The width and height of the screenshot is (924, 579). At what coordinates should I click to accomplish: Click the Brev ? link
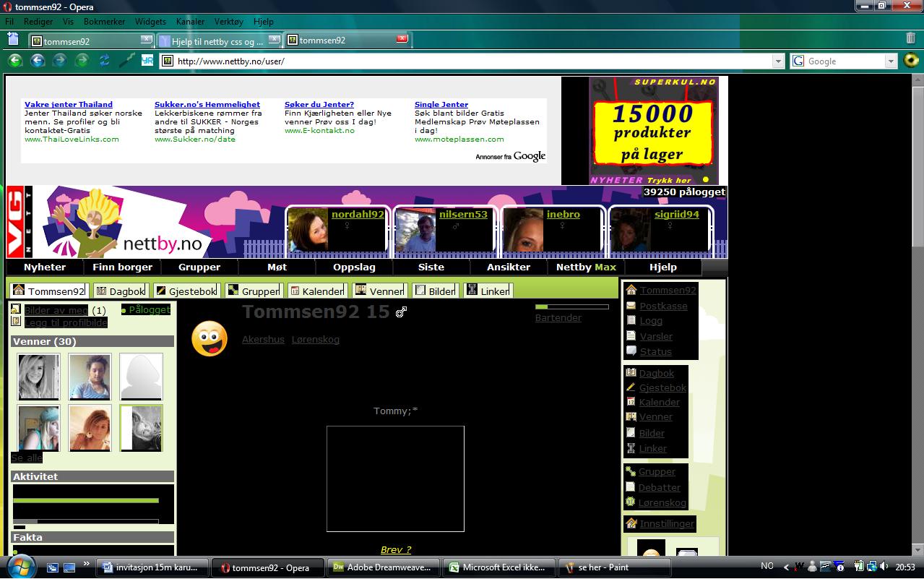point(396,550)
